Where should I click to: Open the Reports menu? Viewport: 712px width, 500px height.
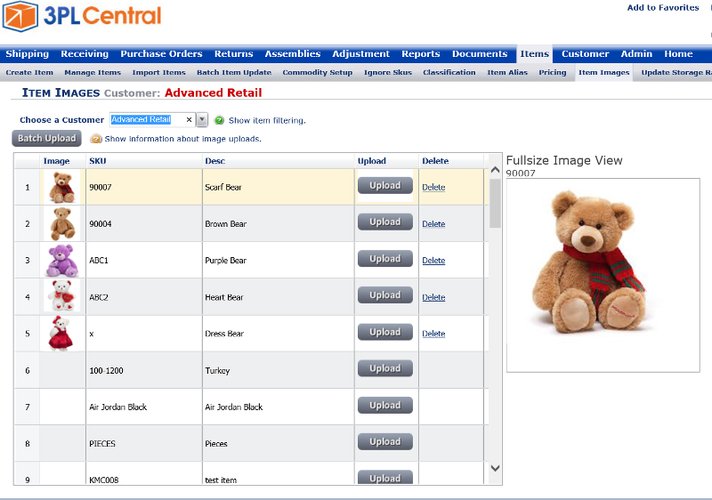tap(420, 54)
